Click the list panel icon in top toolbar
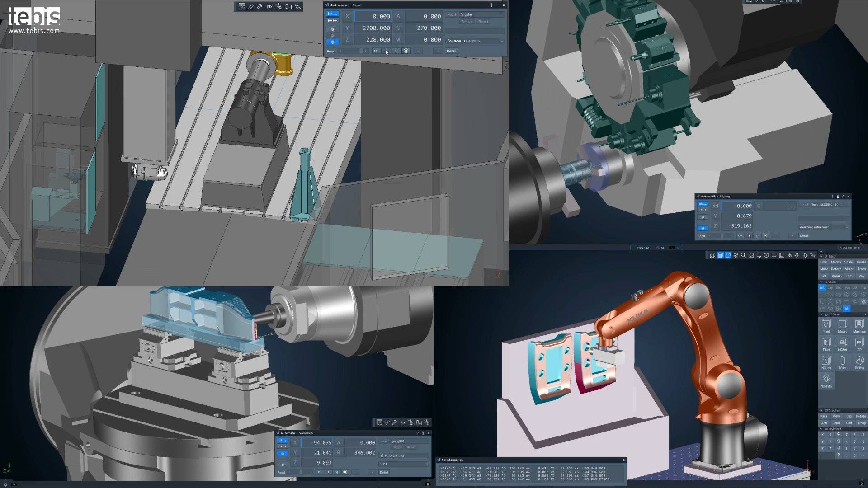 (242, 6)
